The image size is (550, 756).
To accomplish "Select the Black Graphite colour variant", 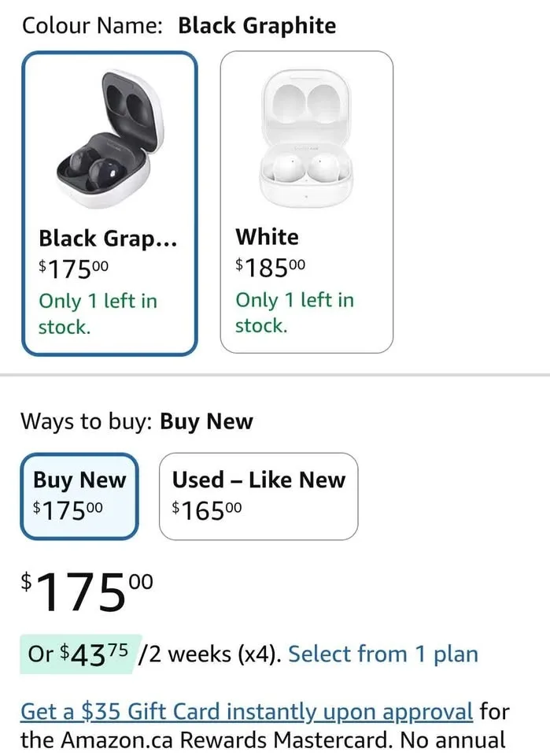I will point(110,197).
